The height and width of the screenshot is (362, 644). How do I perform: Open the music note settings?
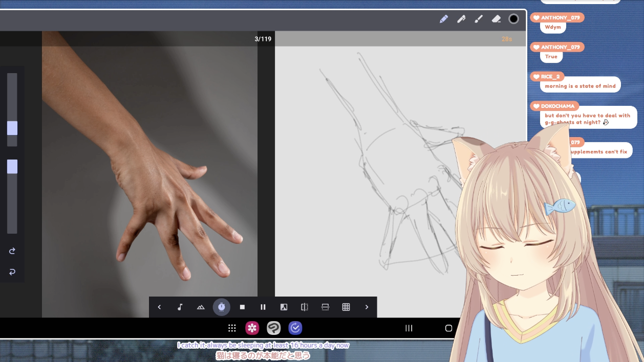(180, 307)
